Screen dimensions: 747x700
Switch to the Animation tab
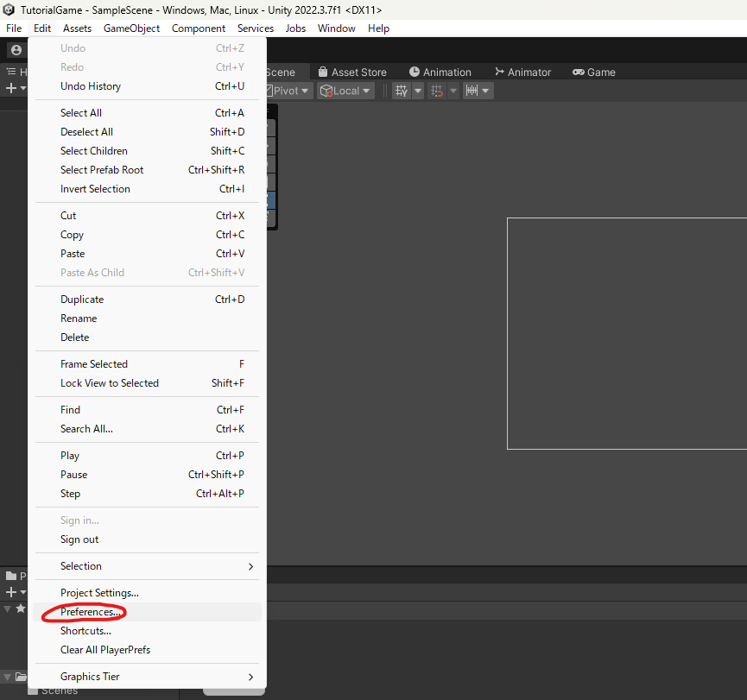pyautogui.click(x=440, y=72)
